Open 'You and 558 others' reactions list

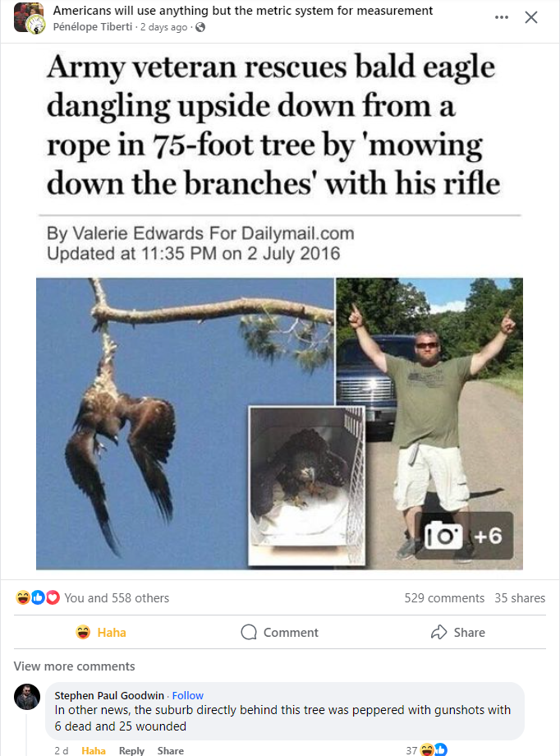(x=117, y=598)
